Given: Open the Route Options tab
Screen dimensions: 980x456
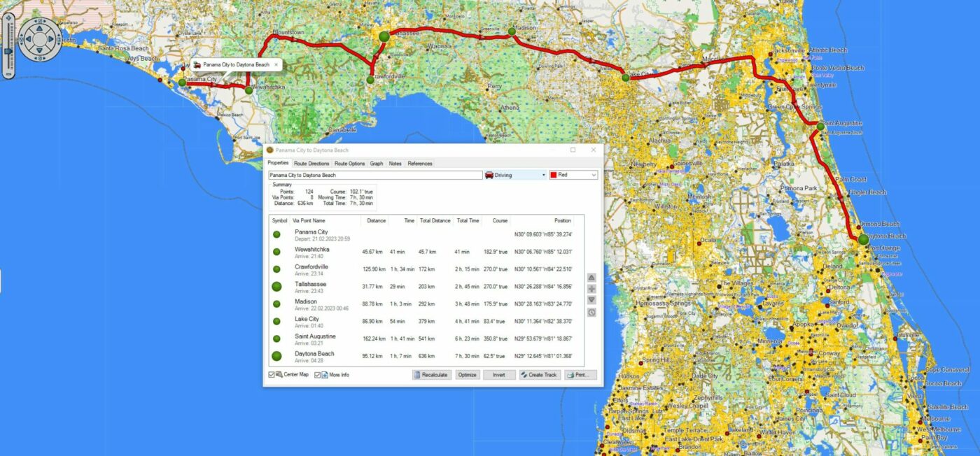Looking at the screenshot, I should coord(350,164).
